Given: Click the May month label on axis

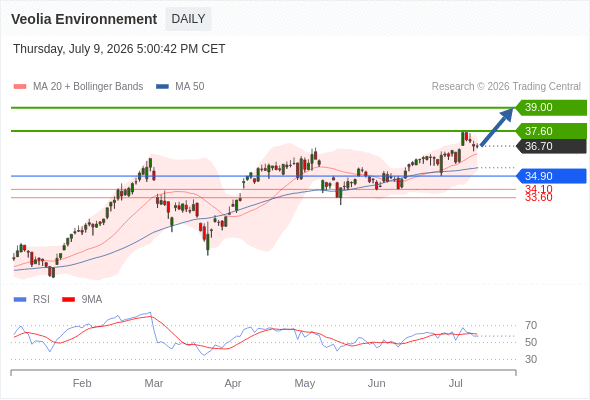Looking at the screenshot, I should (x=305, y=383).
